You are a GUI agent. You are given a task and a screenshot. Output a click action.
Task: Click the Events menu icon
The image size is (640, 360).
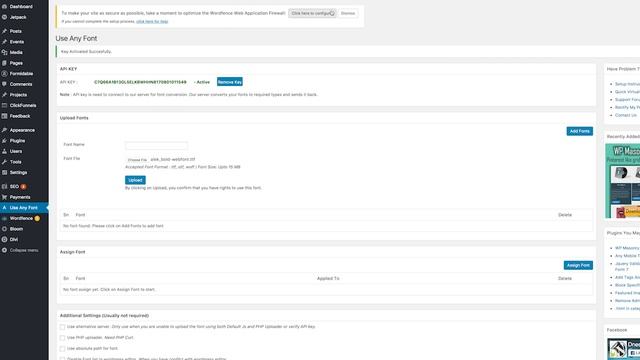[x=4, y=42]
